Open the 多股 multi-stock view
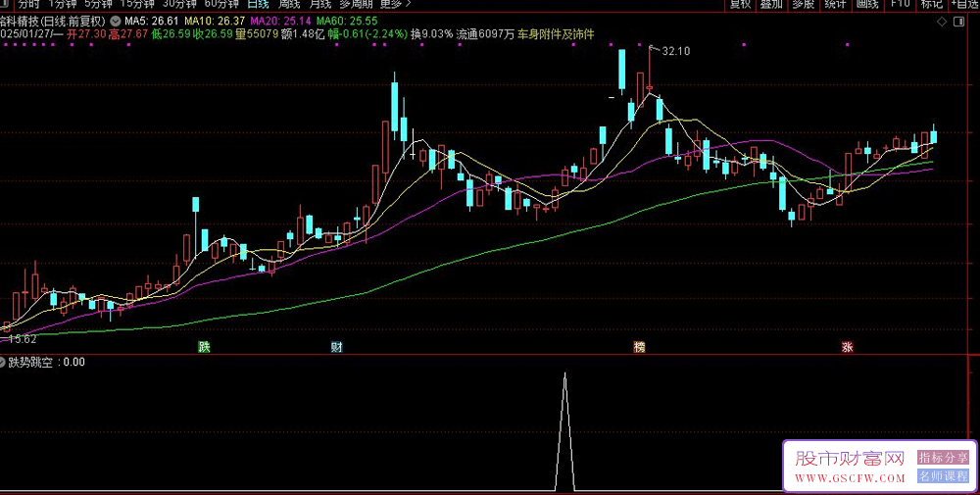980x495 pixels. [x=804, y=4]
